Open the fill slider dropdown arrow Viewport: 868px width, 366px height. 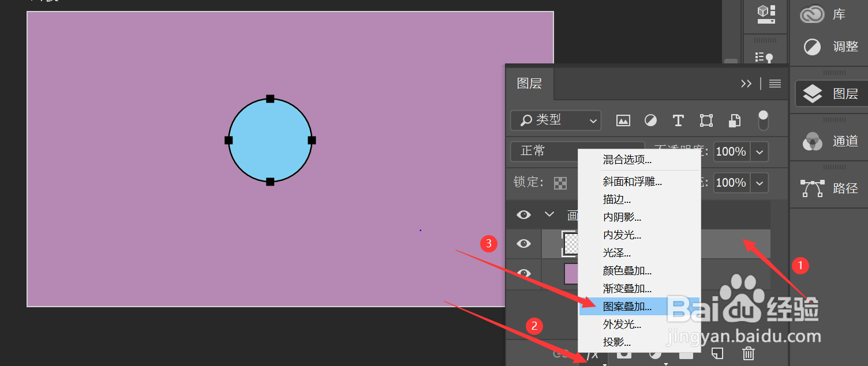tap(759, 183)
